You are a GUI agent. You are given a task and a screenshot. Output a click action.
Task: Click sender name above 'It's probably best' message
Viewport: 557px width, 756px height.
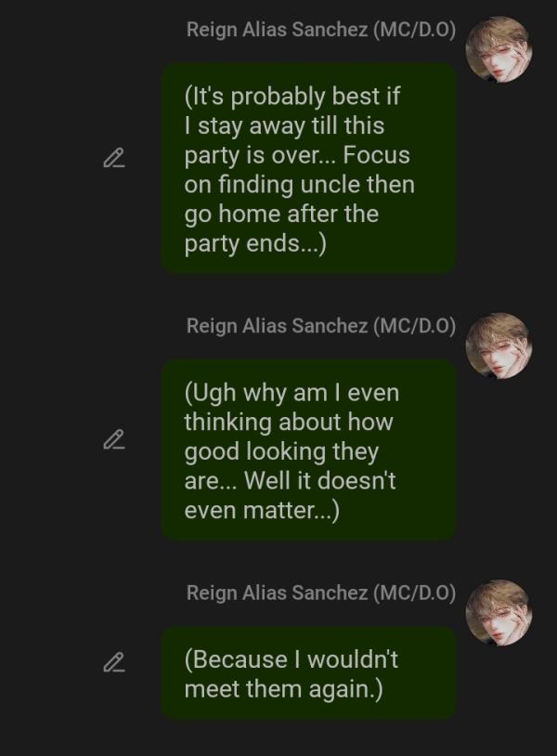(x=320, y=30)
